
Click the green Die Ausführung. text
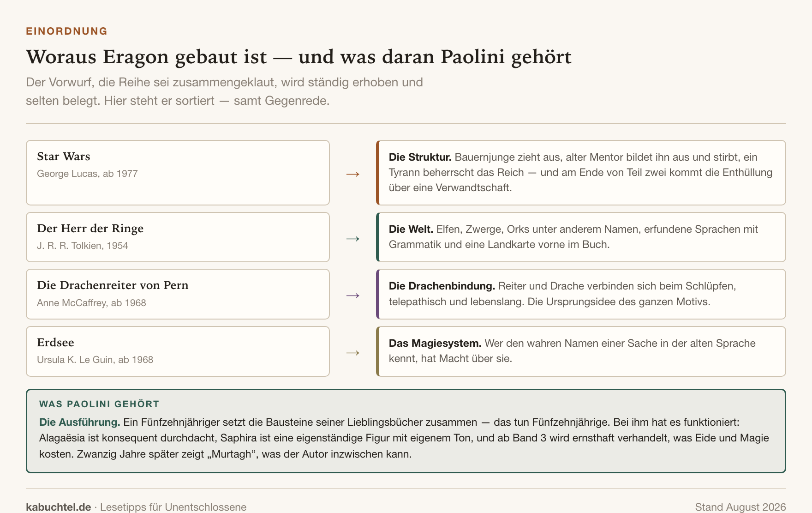pyautogui.click(x=80, y=422)
